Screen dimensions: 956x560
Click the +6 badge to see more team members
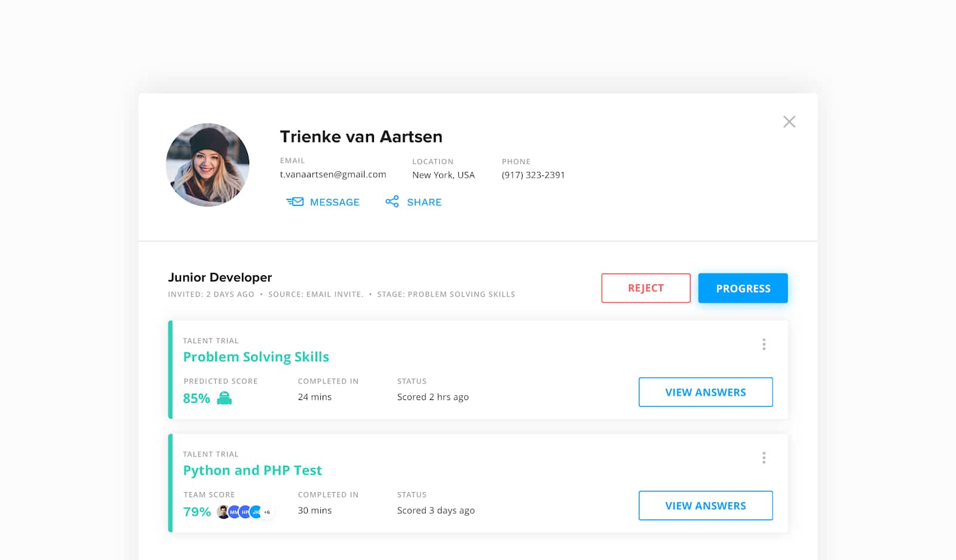tap(267, 512)
